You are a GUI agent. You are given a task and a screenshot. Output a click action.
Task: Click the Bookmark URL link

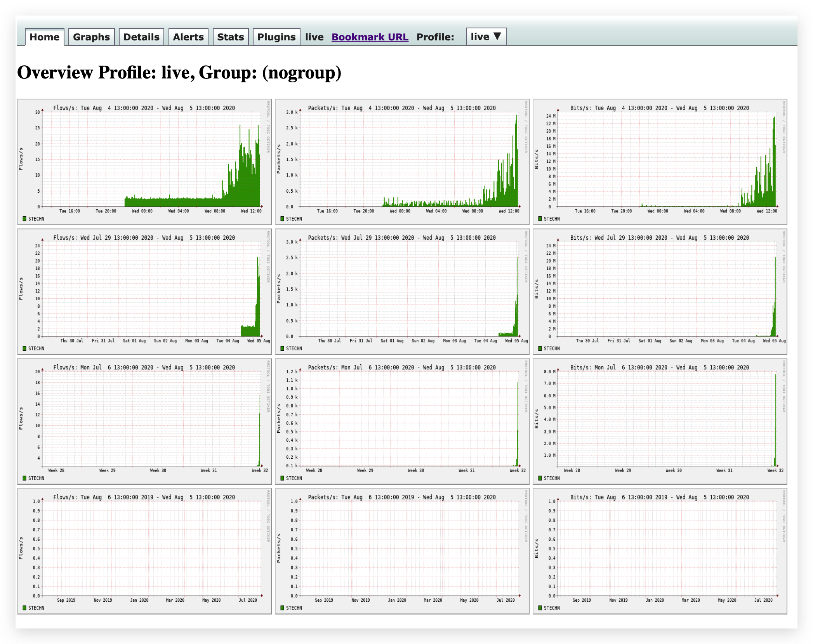(x=370, y=37)
